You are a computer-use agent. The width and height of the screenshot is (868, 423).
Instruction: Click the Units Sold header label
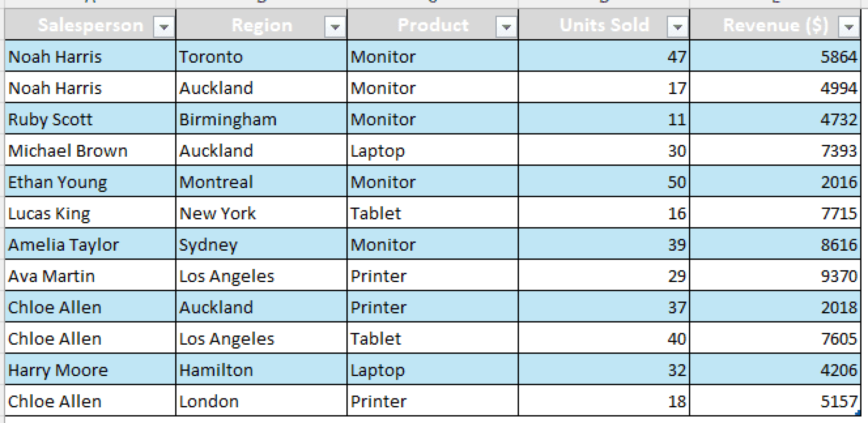tap(604, 25)
